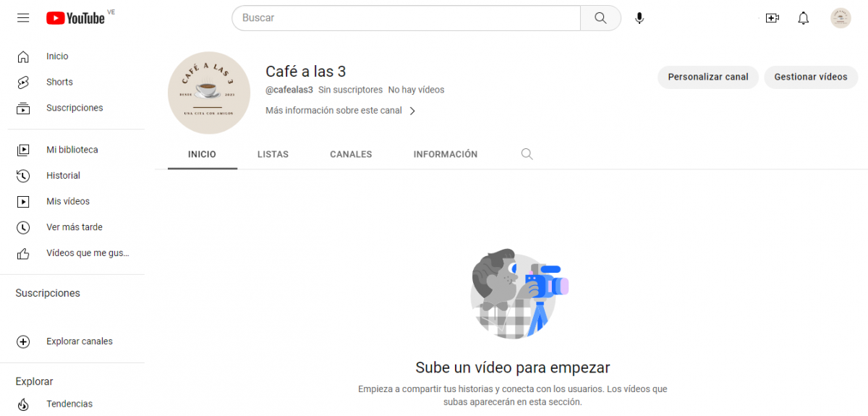Viewport: 868px width, 416px height.
Task: Search within channel using magnifier icon
Action: point(527,154)
